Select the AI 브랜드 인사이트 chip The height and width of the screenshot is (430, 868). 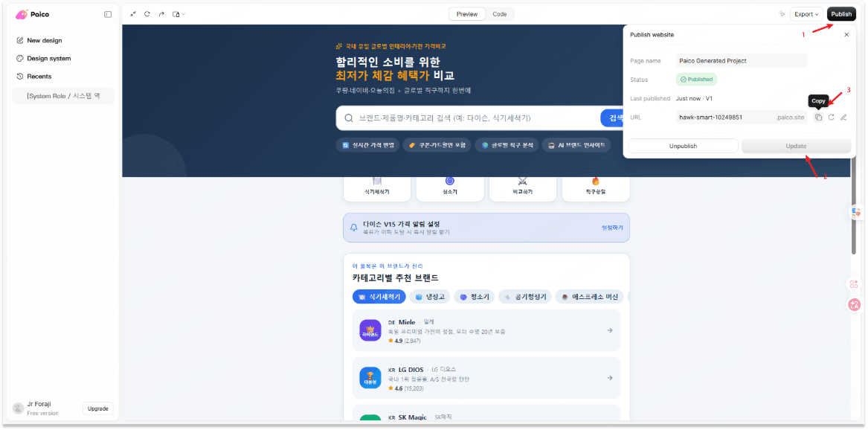(x=576, y=146)
